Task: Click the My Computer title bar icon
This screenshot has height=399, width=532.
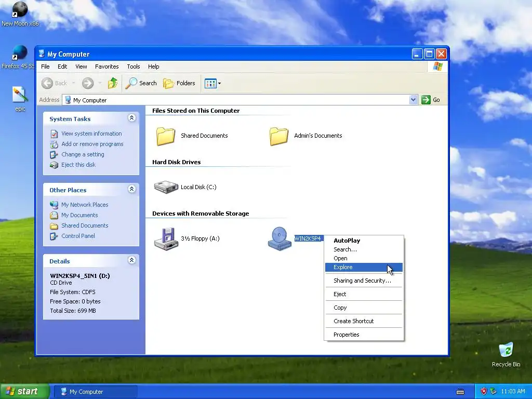Action: click(x=42, y=54)
